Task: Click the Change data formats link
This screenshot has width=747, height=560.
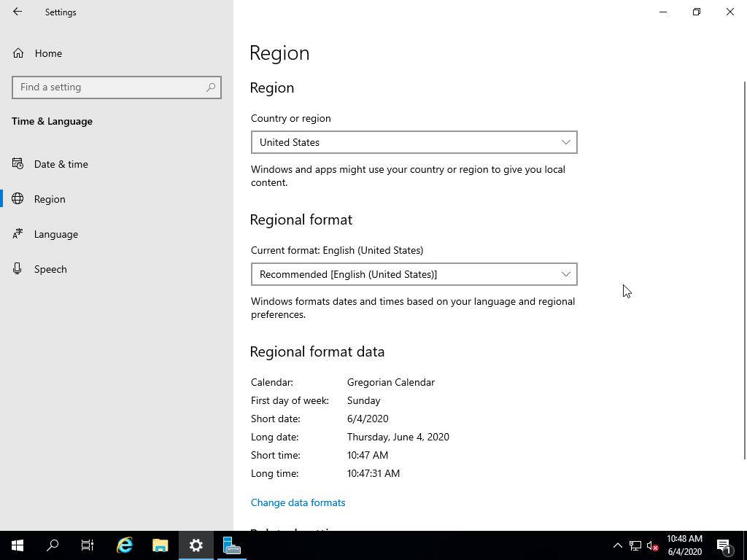Action: [x=298, y=502]
